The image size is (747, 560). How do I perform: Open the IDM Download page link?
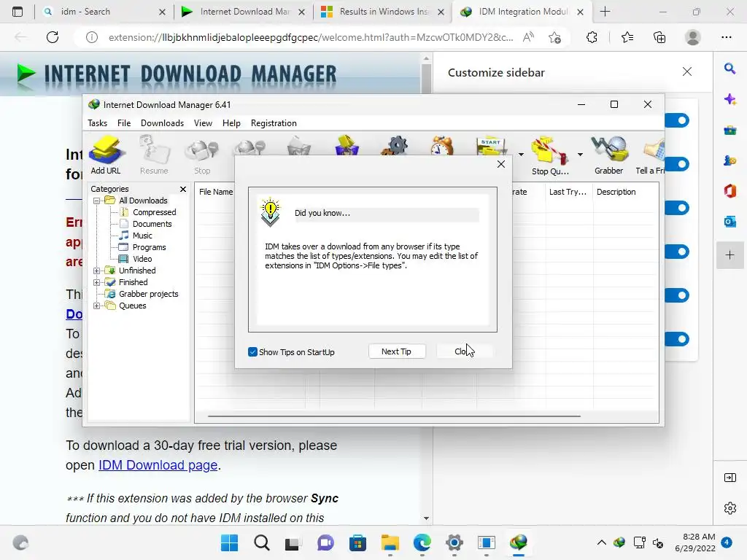(x=158, y=464)
